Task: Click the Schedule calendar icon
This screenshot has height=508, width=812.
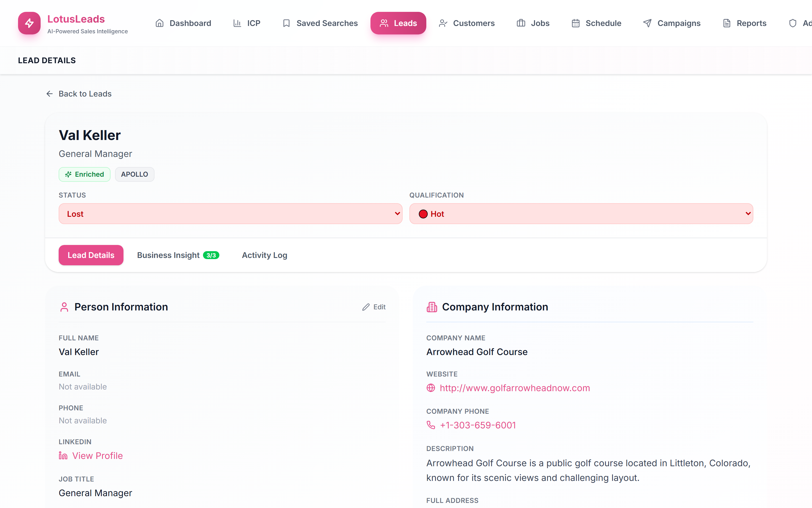Action: [x=576, y=23]
